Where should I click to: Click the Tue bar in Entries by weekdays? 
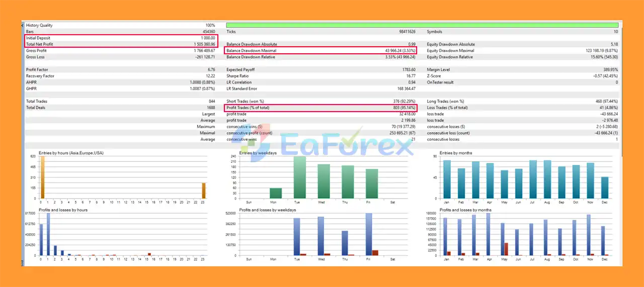[x=300, y=177]
